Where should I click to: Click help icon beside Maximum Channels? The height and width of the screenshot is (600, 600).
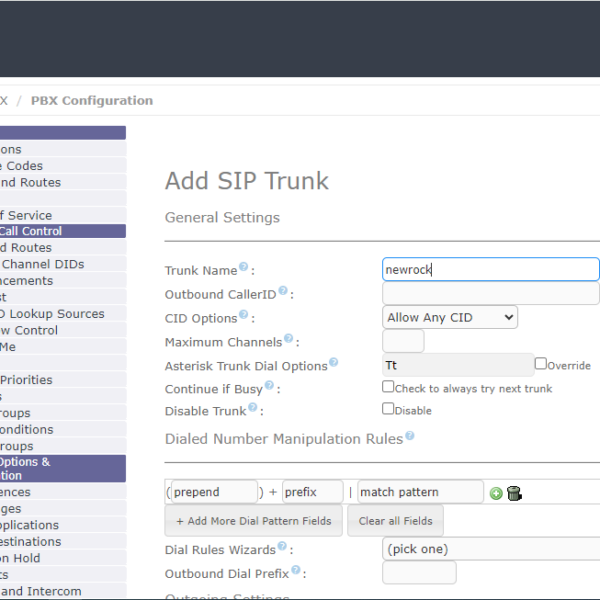289,340
